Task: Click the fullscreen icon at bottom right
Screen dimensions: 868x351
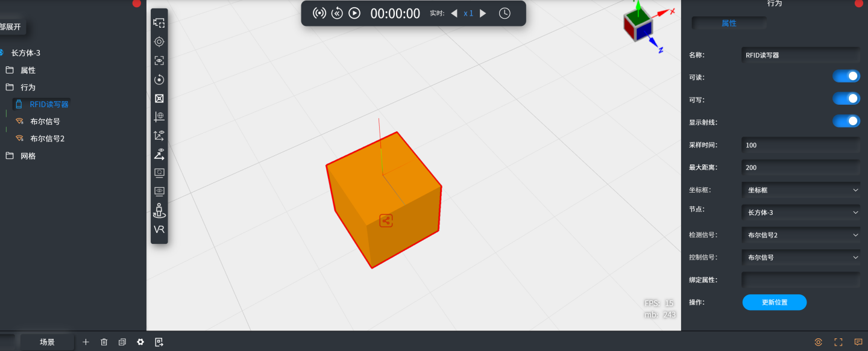Action: tap(838, 342)
